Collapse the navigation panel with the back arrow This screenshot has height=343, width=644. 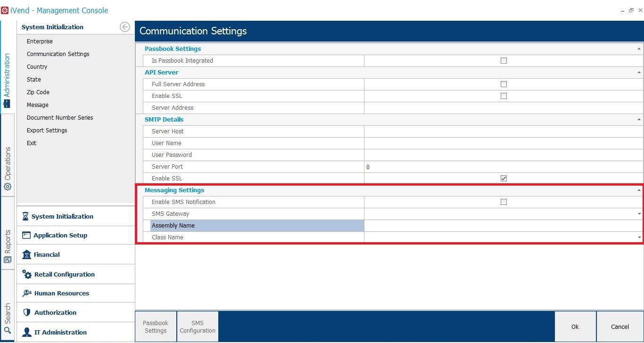click(x=125, y=27)
